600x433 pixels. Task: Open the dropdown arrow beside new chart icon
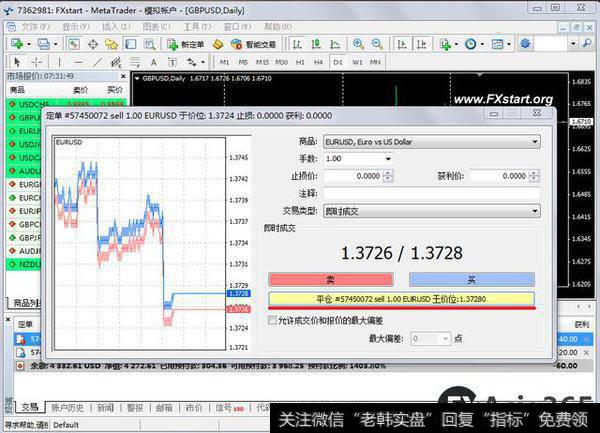(29, 44)
